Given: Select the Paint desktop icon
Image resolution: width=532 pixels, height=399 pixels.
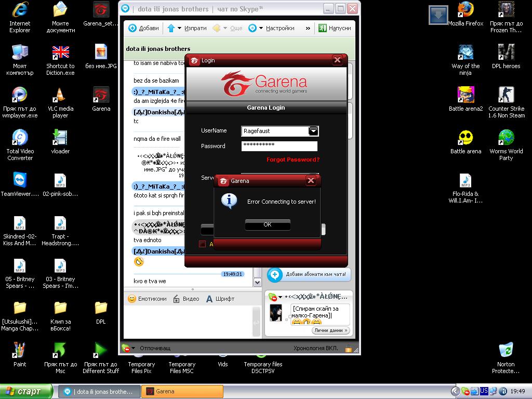Looking at the screenshot, I should 20,354.
